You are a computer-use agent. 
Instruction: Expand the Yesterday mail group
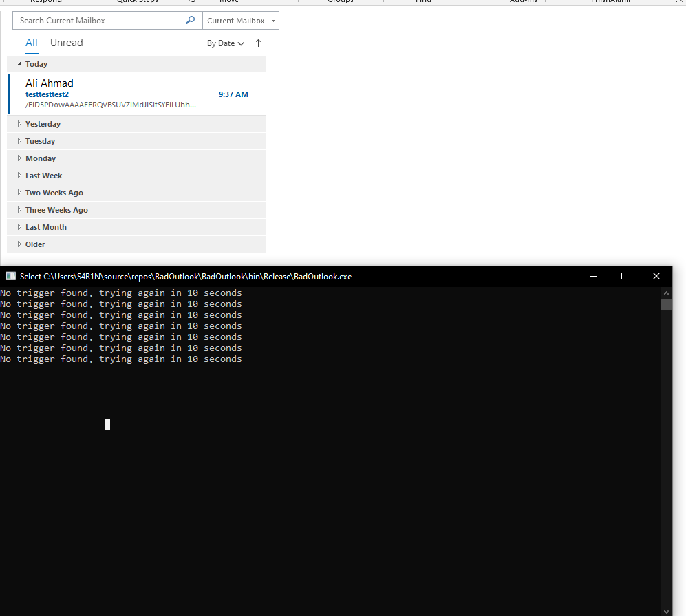[x=19, y=123]
